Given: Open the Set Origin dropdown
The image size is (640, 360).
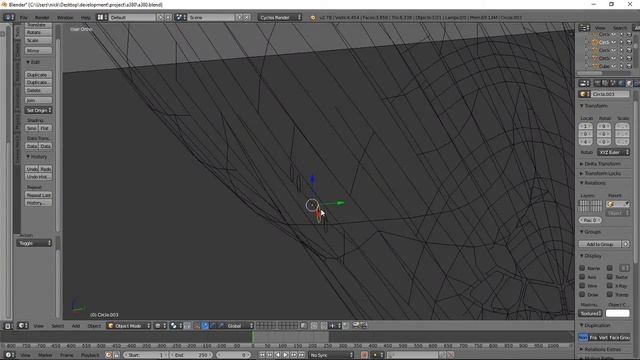Looking at the screenshot, I should coord(38,110).
